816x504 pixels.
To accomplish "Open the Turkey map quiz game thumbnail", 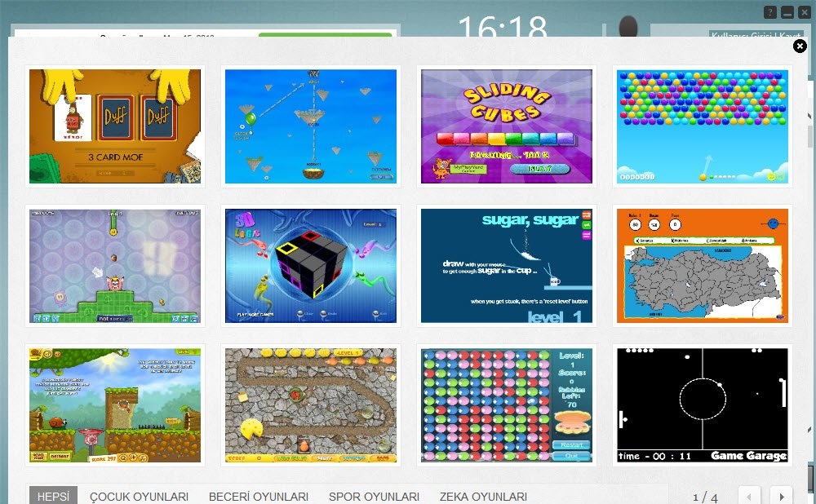I will pyautogui.click(x=703, y=266).
